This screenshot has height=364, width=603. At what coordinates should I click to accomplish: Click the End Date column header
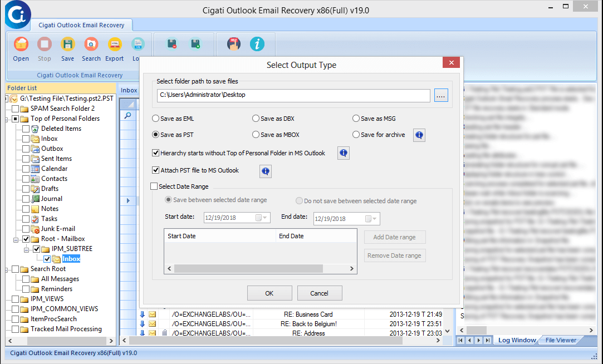(316, 236)
